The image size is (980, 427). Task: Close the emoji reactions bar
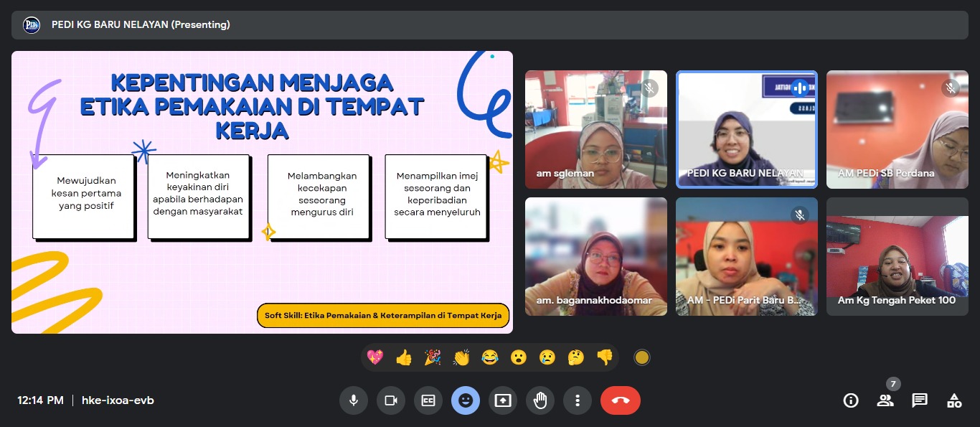(466, 400)
